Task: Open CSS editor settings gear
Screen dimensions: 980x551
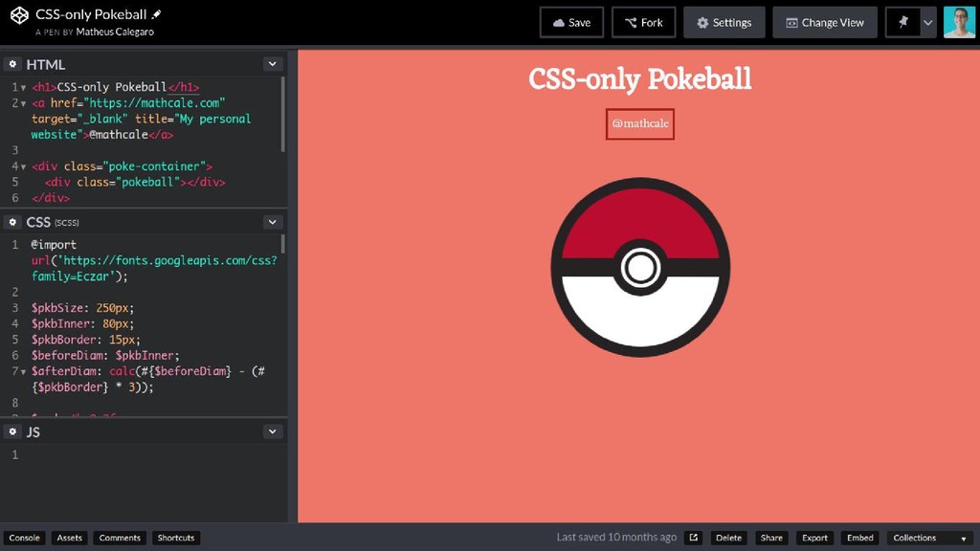Action: 12,222
